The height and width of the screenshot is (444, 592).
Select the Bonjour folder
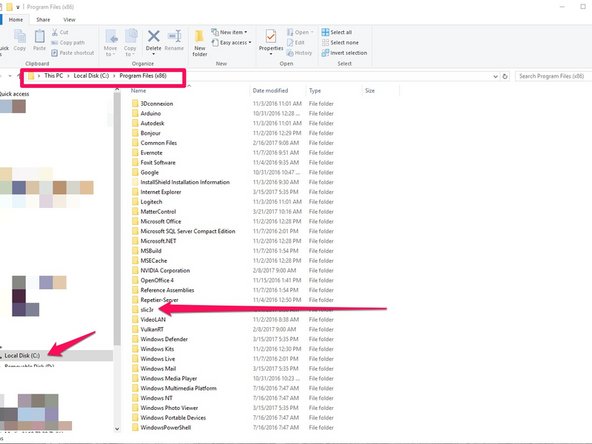point(150,133)
